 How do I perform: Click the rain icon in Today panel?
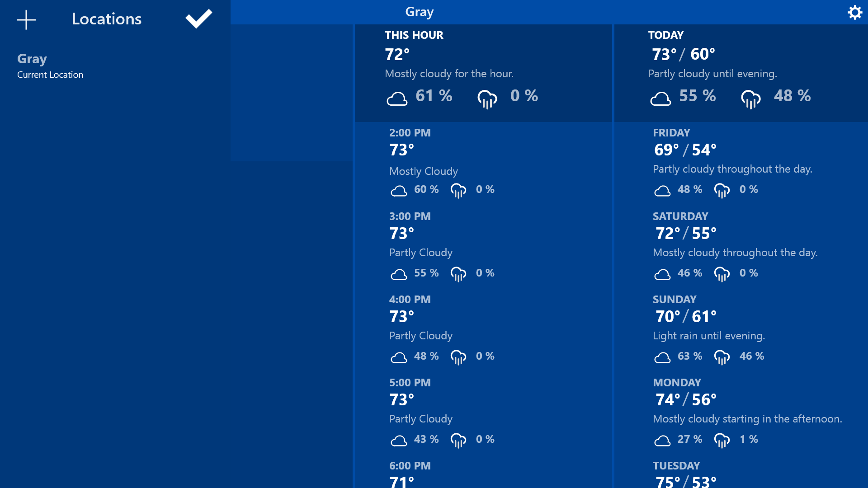(750, 99)
